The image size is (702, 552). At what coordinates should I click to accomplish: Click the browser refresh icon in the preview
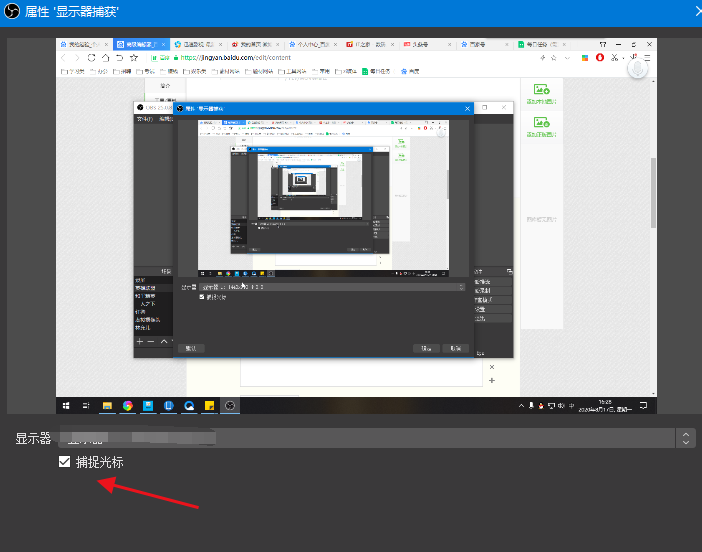92,58
